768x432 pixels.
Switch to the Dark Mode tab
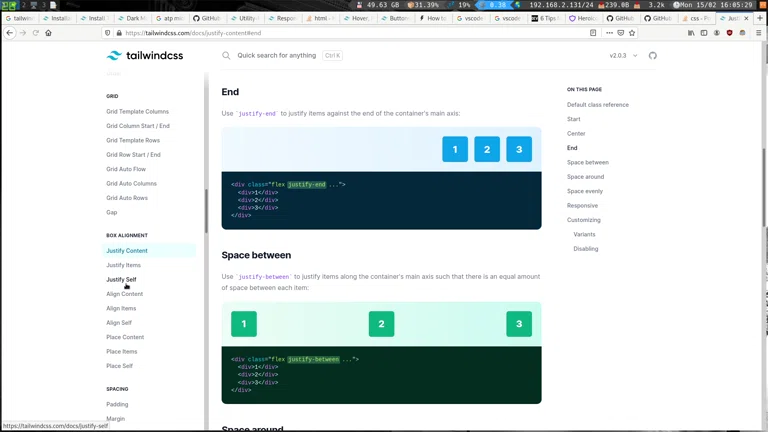[132, 18]
